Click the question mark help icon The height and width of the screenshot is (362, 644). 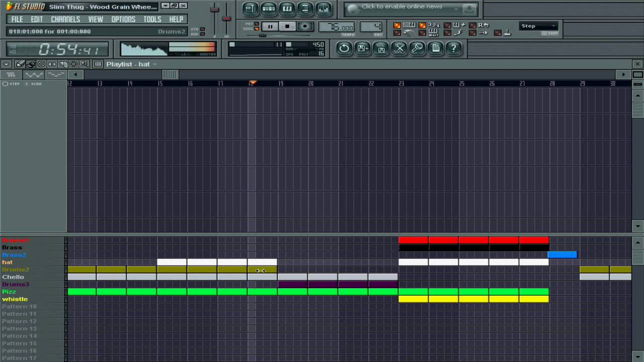453,48
